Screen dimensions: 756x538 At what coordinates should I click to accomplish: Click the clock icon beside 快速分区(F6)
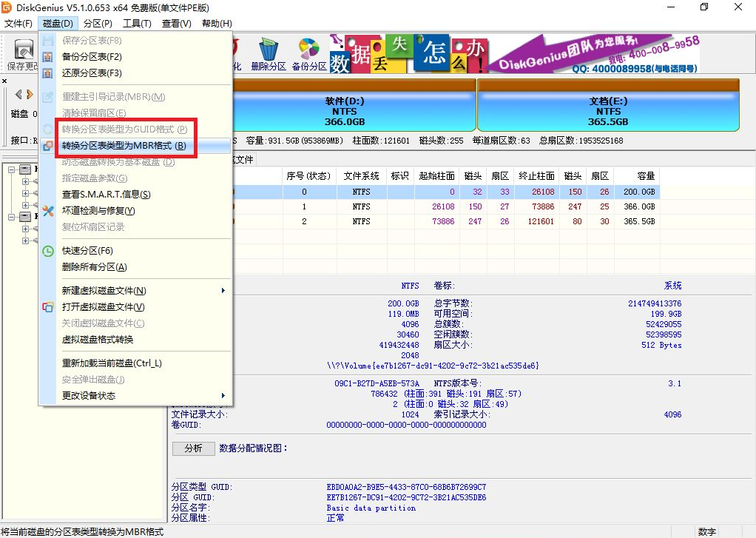coord(48,251)
